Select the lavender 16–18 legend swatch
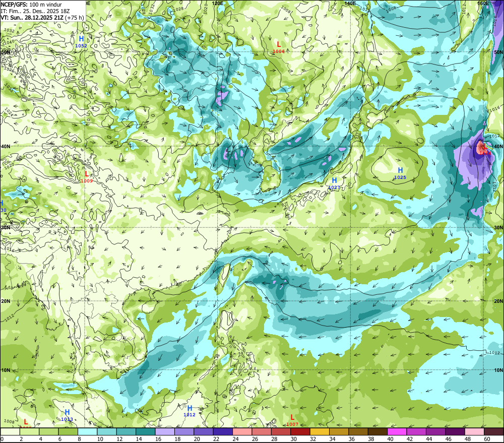 click(x=165, y=431)
